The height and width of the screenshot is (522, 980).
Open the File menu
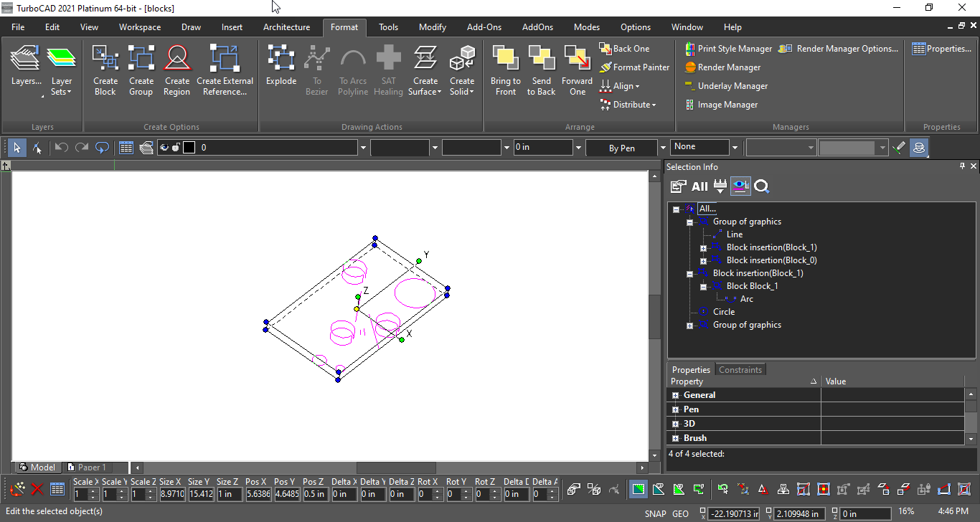tap(18, 27)
